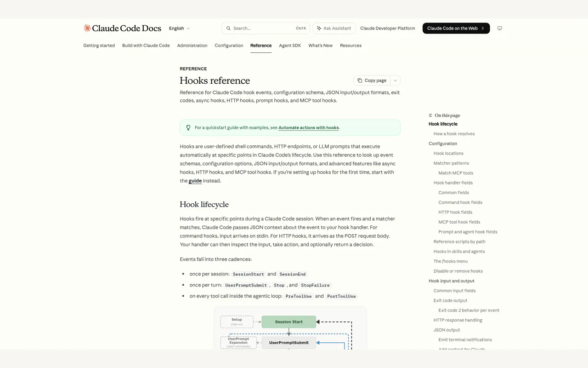Switch to the Administration tab
This screenshot has width=588, height=368.
coord(192,46)
